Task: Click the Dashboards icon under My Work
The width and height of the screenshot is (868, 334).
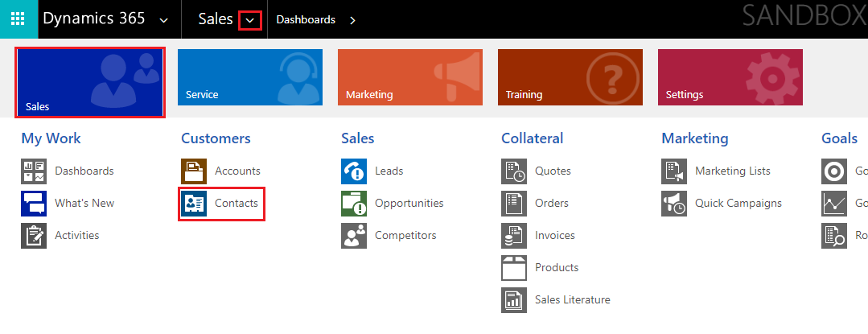Action: tap(34, 171)
